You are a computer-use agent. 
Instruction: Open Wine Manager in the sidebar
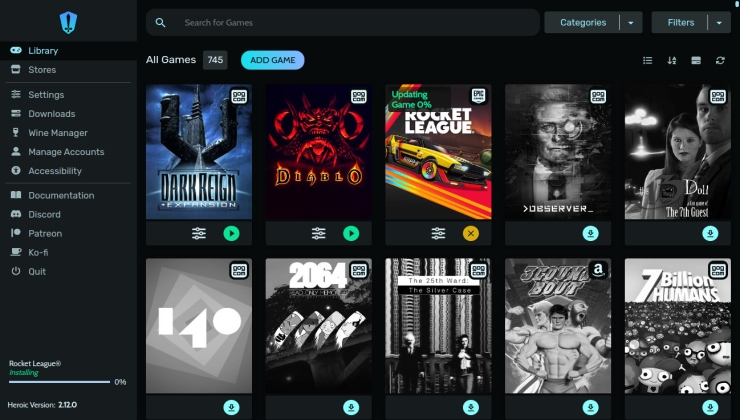57,133
